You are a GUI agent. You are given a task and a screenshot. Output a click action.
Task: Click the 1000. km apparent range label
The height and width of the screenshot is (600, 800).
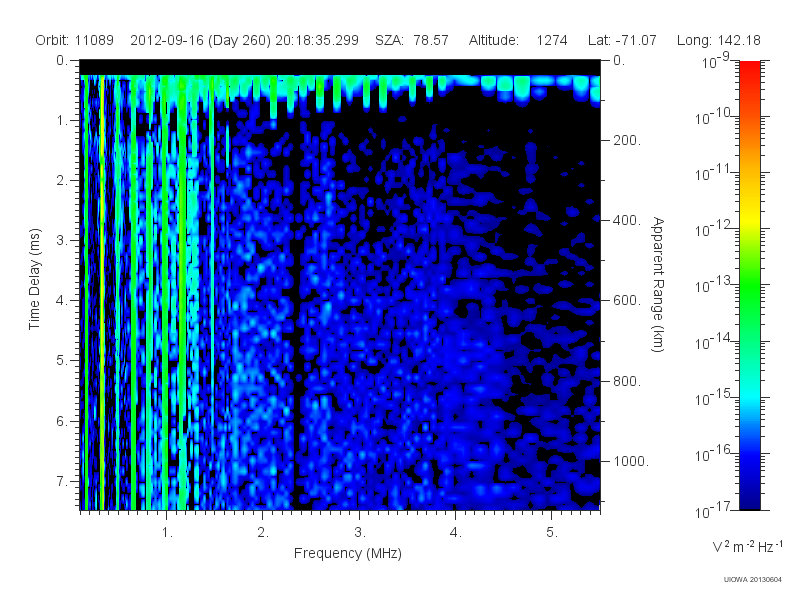pos(631,461)
